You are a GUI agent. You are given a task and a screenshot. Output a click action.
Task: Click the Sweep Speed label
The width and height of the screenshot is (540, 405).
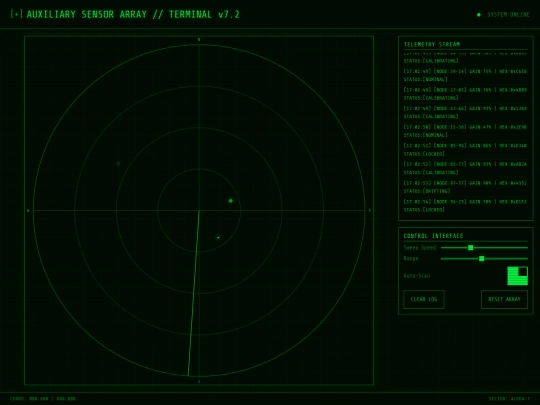(419, 248)
